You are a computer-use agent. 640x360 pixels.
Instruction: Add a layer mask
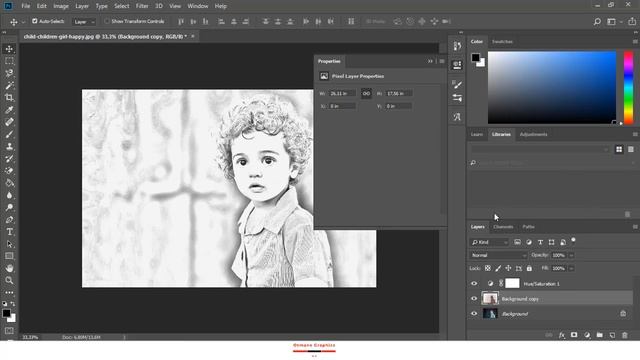coord(574,335)
